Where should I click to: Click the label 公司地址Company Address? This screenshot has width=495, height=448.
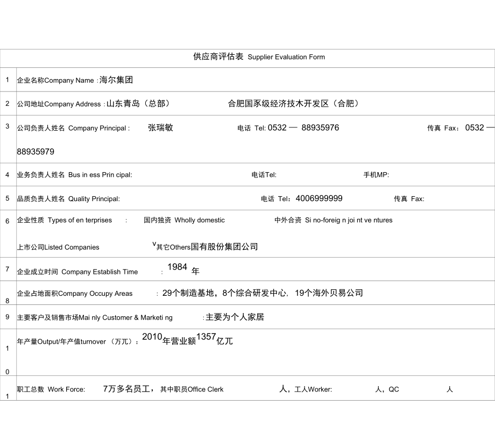pos(59,104)
